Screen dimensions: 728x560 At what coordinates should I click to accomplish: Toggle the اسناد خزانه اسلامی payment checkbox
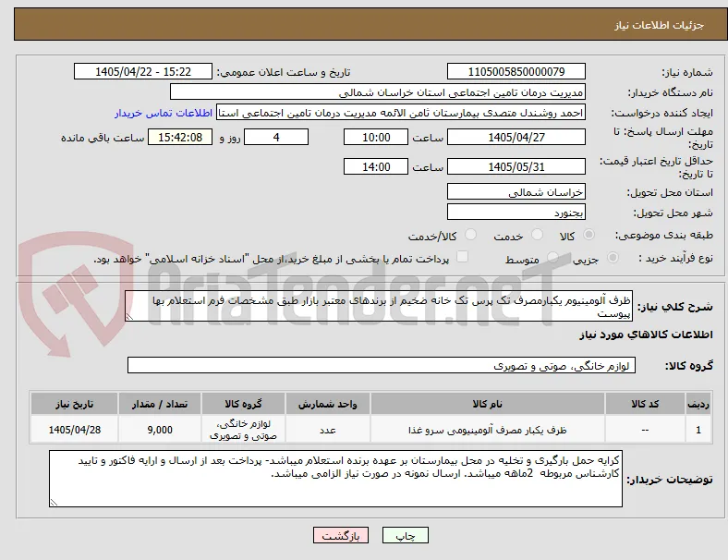coord(463,257)
